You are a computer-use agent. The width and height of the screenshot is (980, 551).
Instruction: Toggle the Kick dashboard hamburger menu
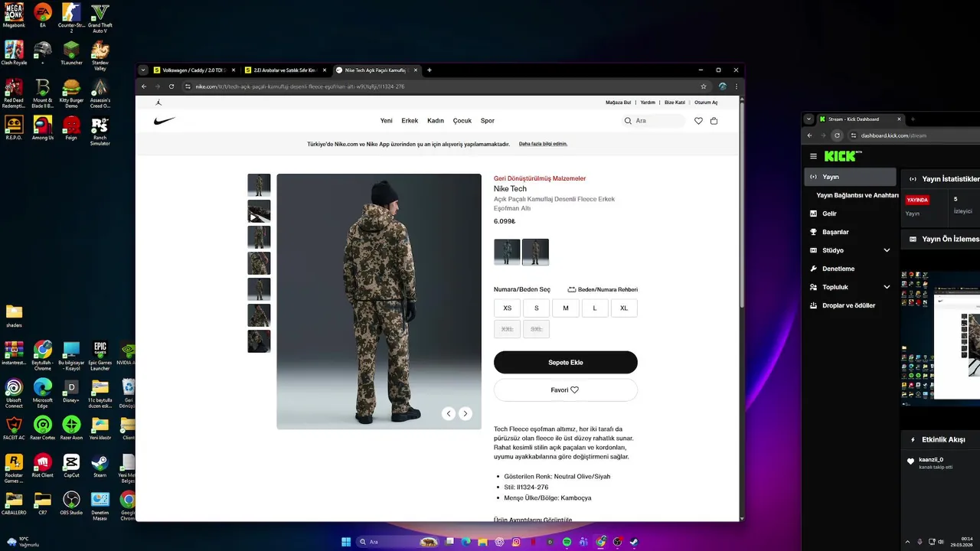pyautogui.click(x=813, y=156)
